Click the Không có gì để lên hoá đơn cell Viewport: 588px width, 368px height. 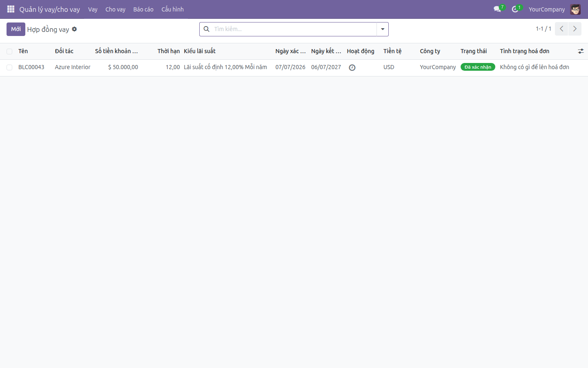(535, 67)
